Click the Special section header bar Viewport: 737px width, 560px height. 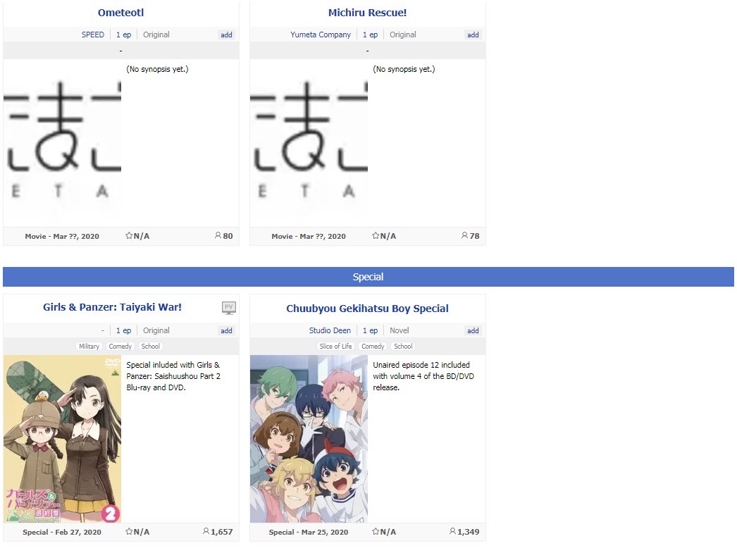point(368,277)
